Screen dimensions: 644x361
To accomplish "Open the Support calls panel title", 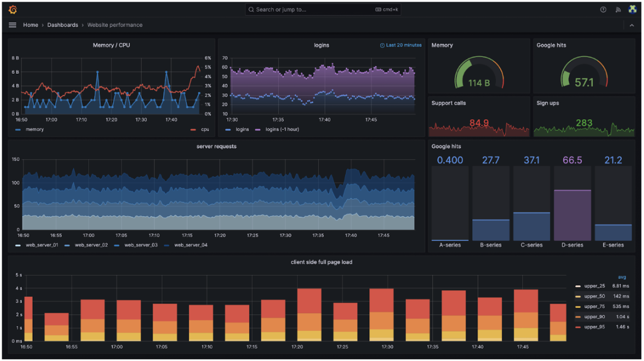I will point(449,103).
